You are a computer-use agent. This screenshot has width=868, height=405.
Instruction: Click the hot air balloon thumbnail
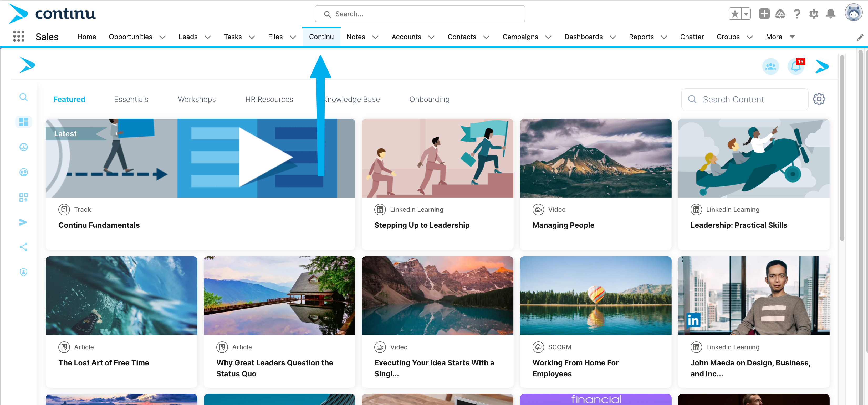click(595, 295)
